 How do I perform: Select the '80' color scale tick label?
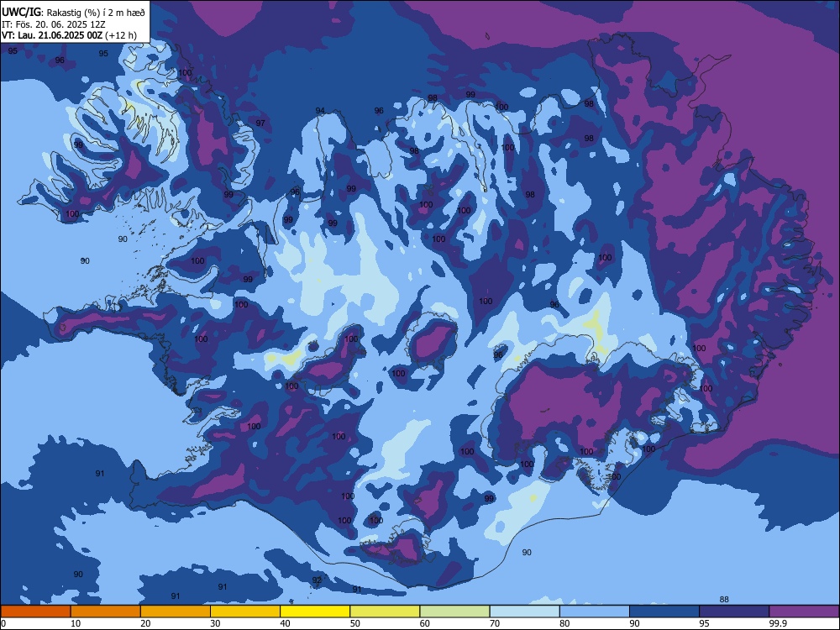(x=564, y=623)
